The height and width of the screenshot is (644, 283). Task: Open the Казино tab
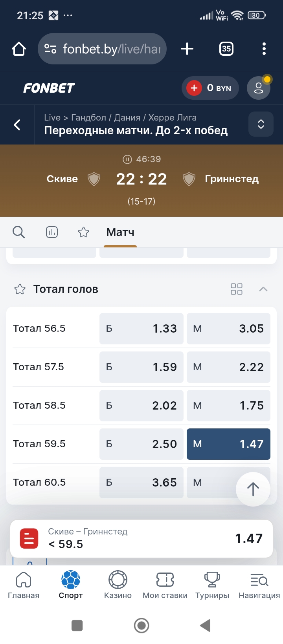(118, 585)
